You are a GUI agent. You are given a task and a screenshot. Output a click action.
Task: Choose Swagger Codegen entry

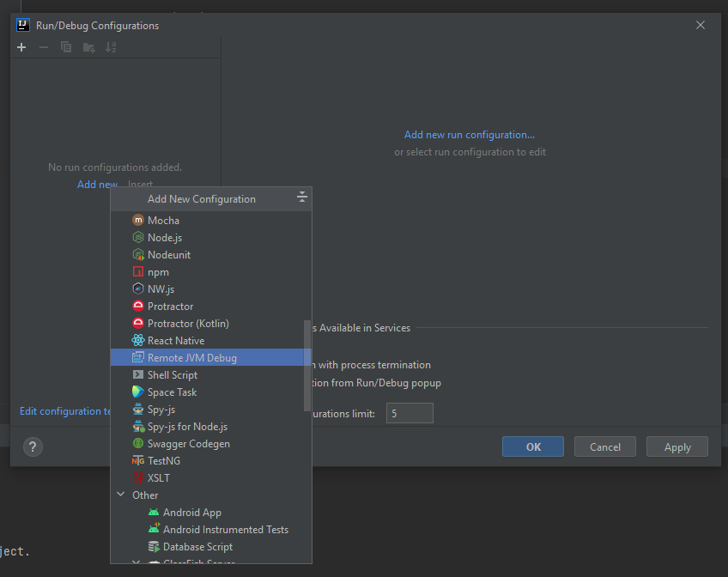pyautogui.click(x=211, y=443)
